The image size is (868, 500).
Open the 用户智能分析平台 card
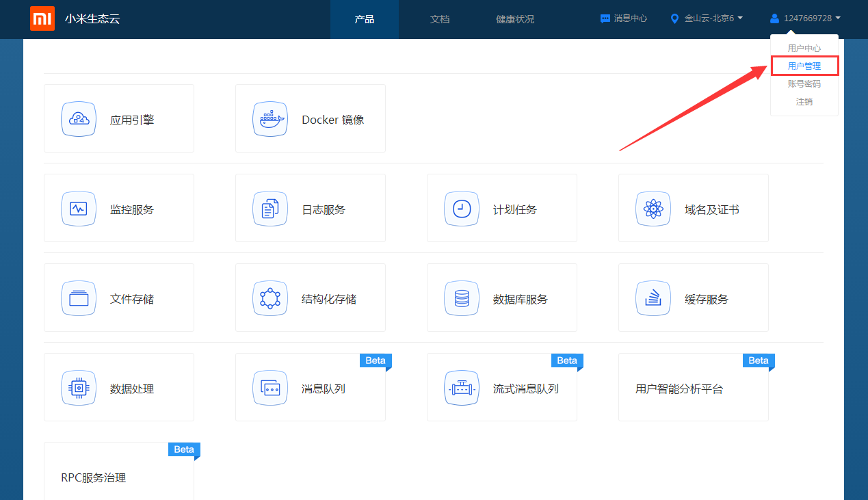pos(693,388)
